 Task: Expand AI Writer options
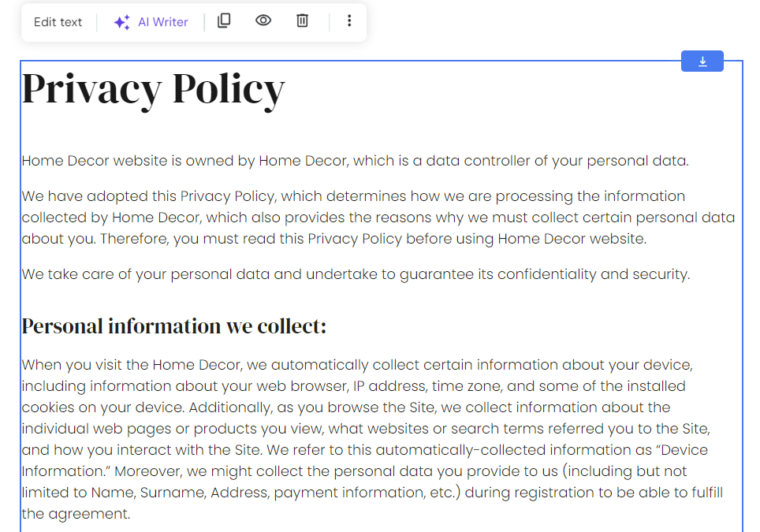151,21
